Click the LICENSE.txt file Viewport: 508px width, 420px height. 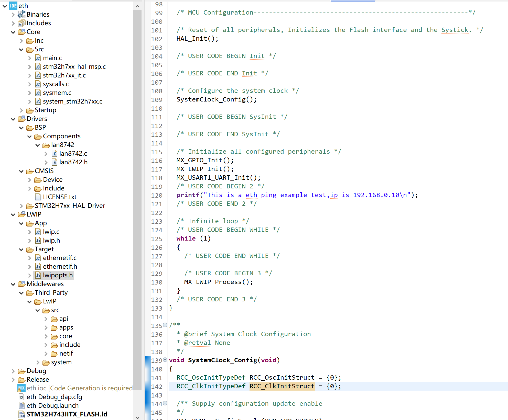coord(60,197)
